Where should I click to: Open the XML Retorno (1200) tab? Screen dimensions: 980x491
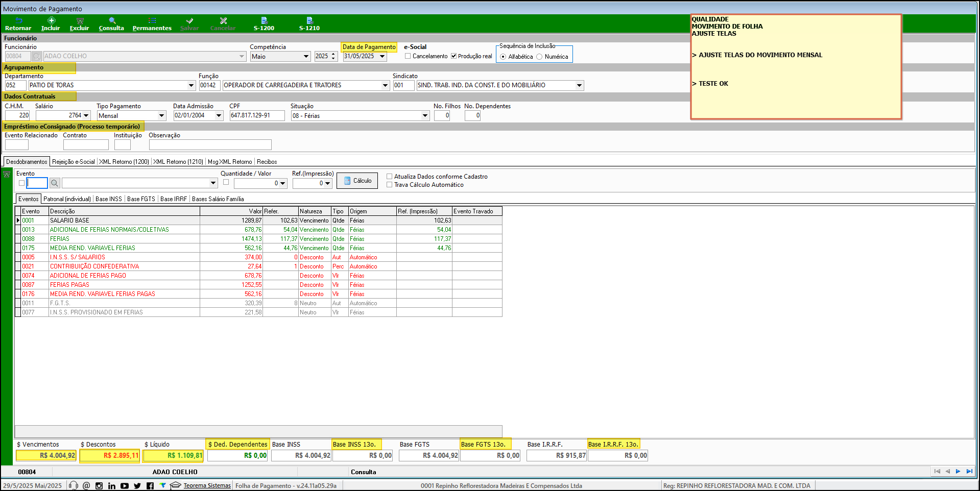pos(124,162)
